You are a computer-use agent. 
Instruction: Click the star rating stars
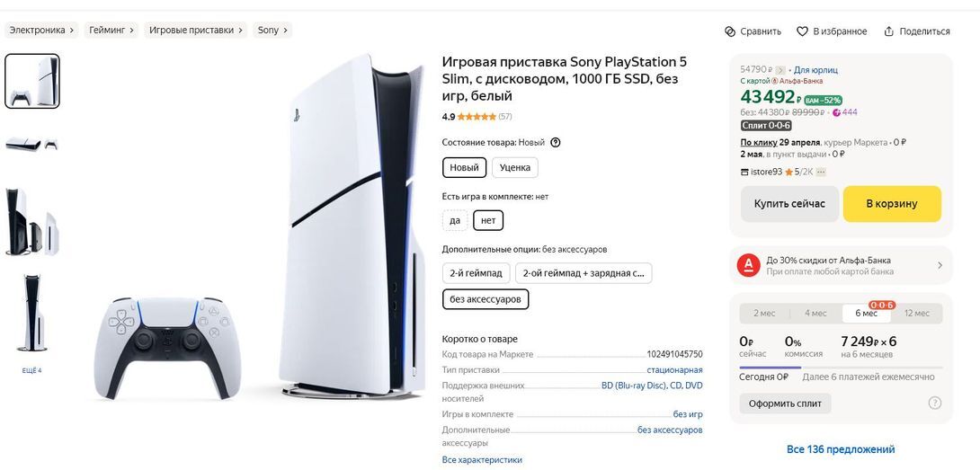click(477, 117)
